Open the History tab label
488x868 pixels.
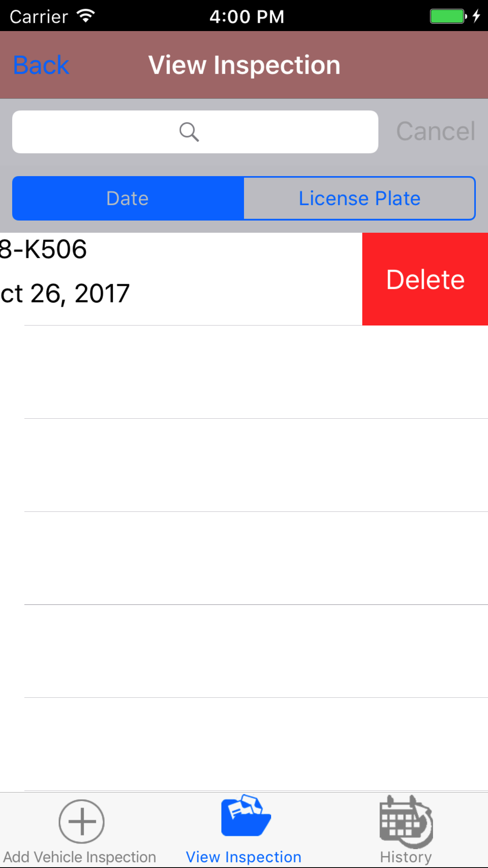point(406,857)
